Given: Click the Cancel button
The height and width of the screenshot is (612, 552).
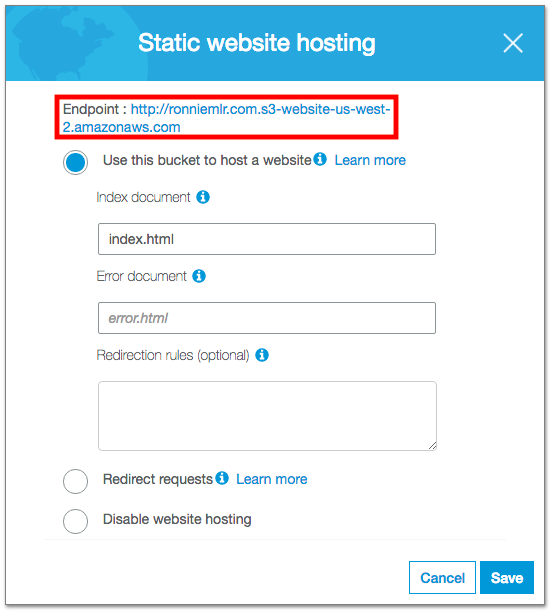Looking at the screenshot, I should (442, 578).
